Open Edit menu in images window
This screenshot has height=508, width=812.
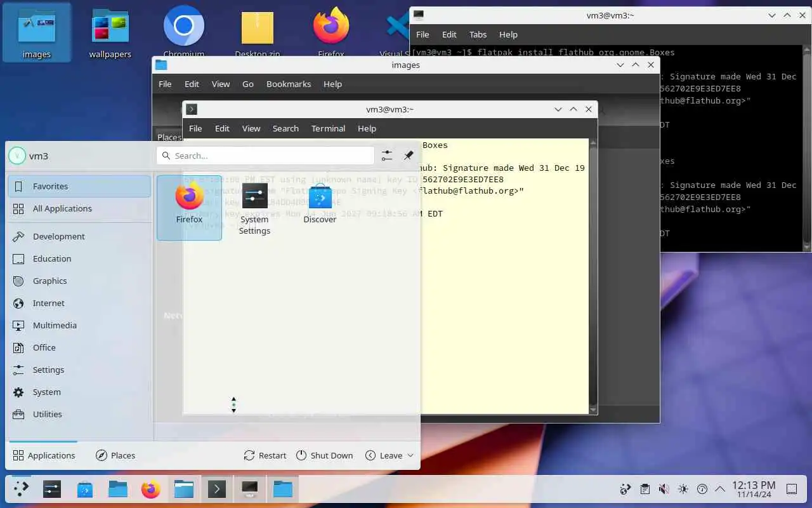192,84
